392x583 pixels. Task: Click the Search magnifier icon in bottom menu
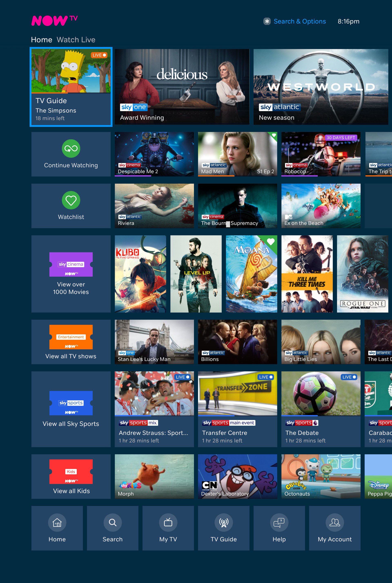(x=112, y=523)
